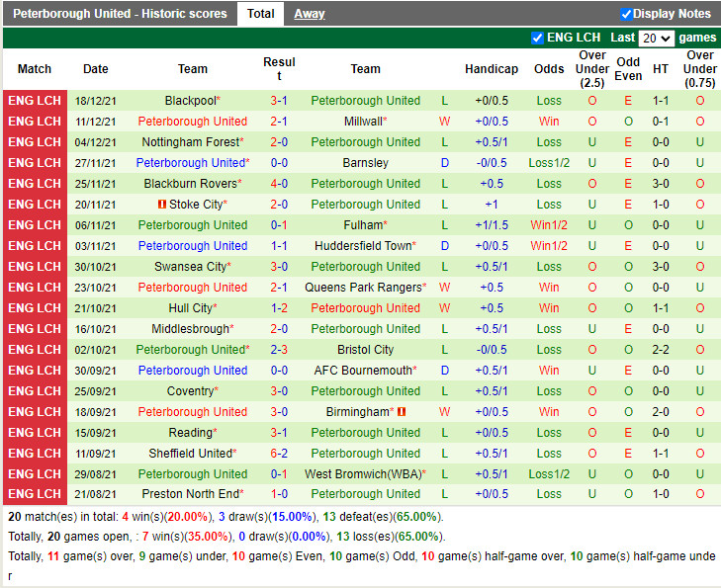Click West Bromwich(WBA) team name

pyautogui.click(x=363, y=474)
